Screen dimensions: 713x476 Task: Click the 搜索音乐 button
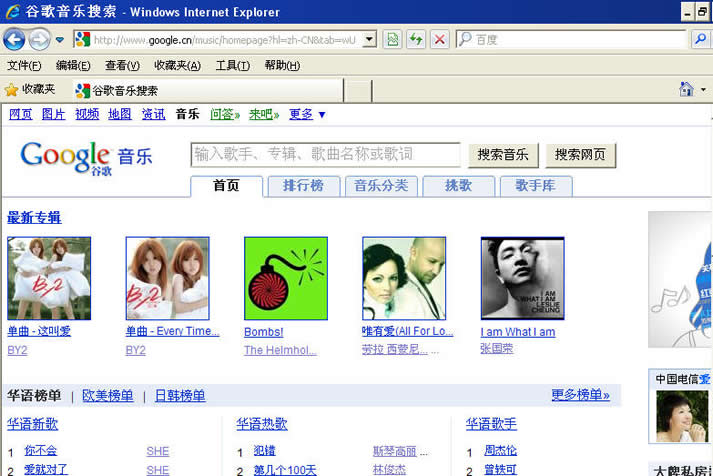coord(503,155)
